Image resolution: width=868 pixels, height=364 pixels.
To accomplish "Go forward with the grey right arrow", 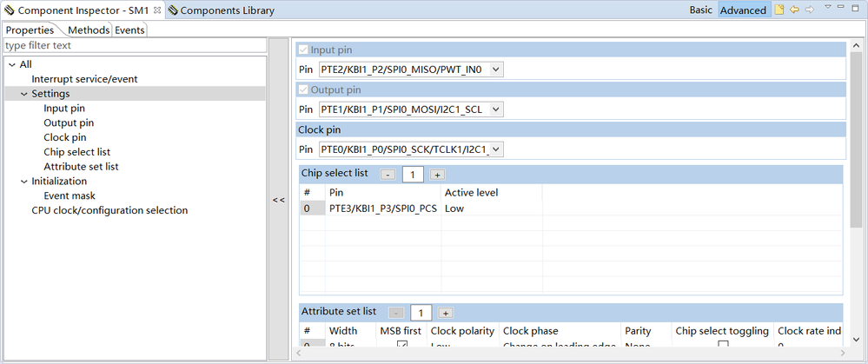I will point(810,10).
